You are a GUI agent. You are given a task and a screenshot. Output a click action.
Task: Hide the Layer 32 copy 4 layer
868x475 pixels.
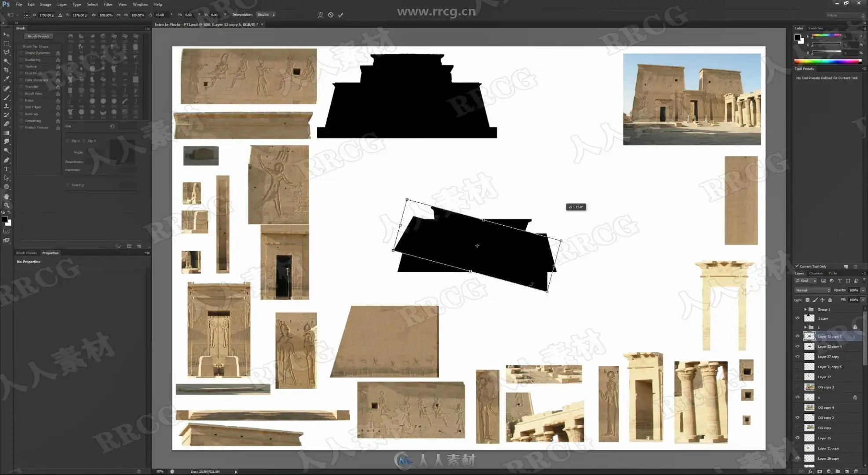pyautogui.click(x=797, y=347)
